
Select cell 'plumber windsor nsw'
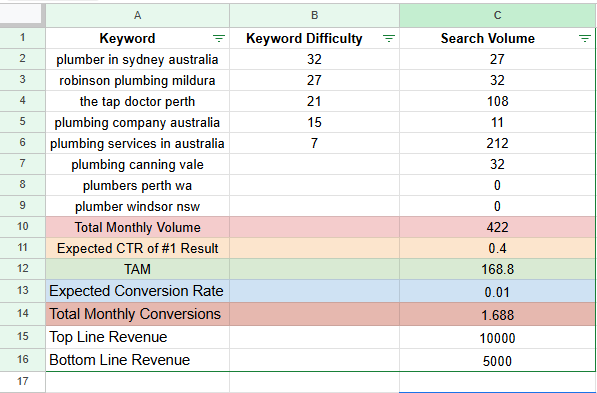click(137, 206)
